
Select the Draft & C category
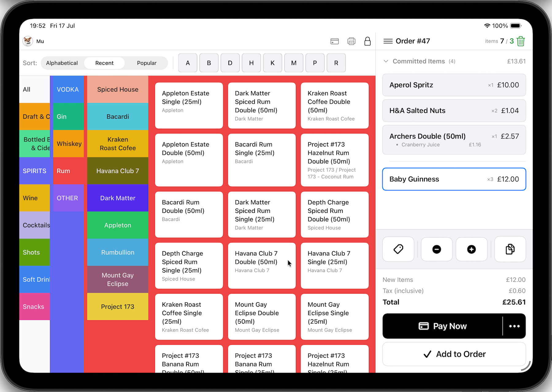[35, 117]
